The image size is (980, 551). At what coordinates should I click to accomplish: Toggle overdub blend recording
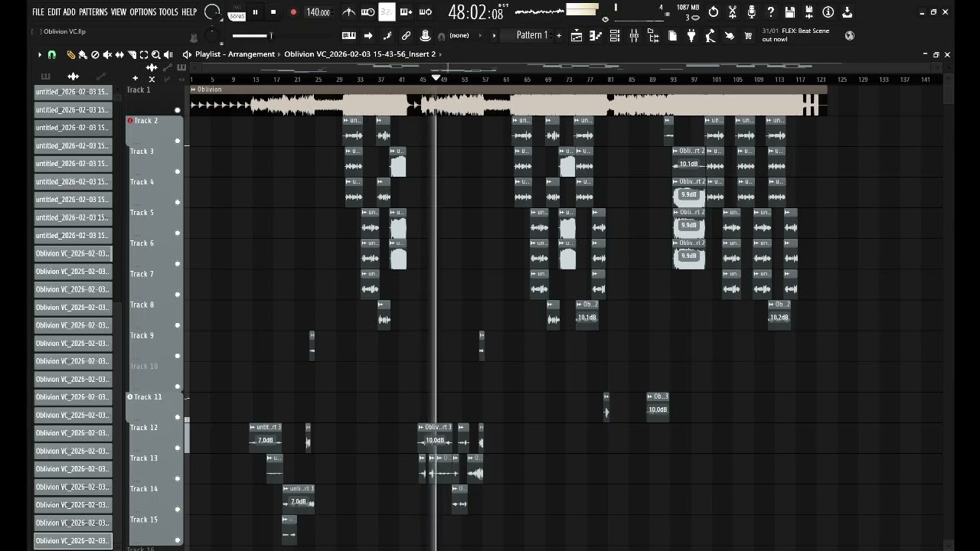[x=406, y=12]
